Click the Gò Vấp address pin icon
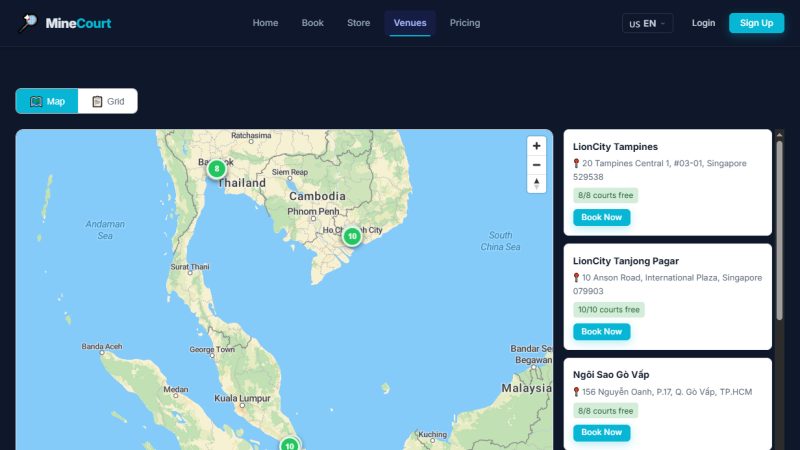The image size is (800, 450). pos(577,392)
